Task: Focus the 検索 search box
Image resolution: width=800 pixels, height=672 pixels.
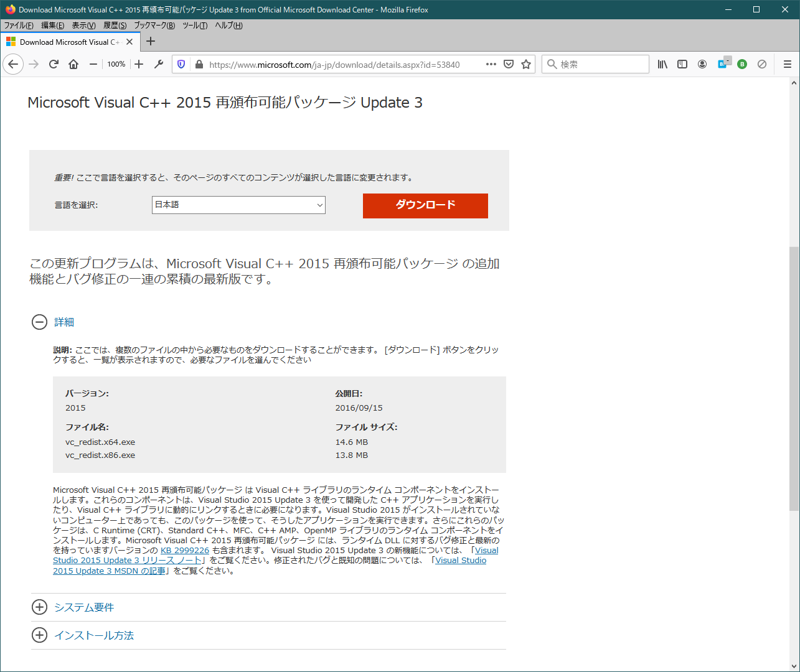Action: pyautogui.click(x=596, y=64)
